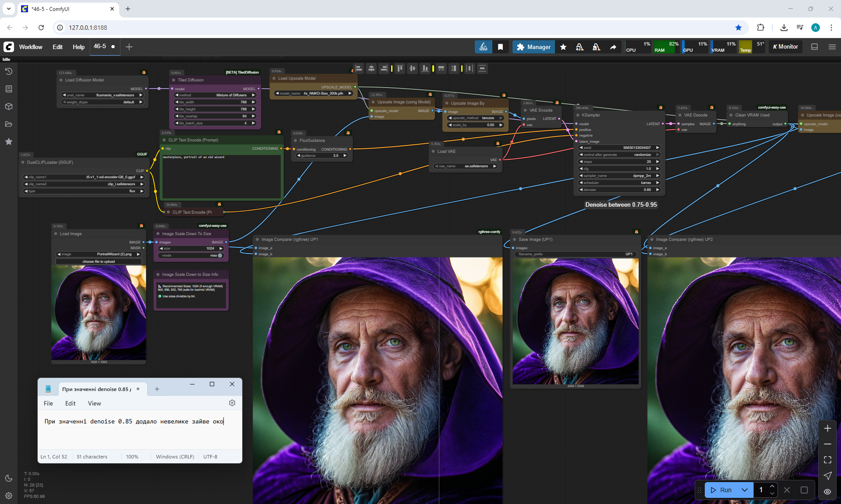Click the bookmark icon next to Manager
The image size is (841, 504).
[x=500, y=47]
